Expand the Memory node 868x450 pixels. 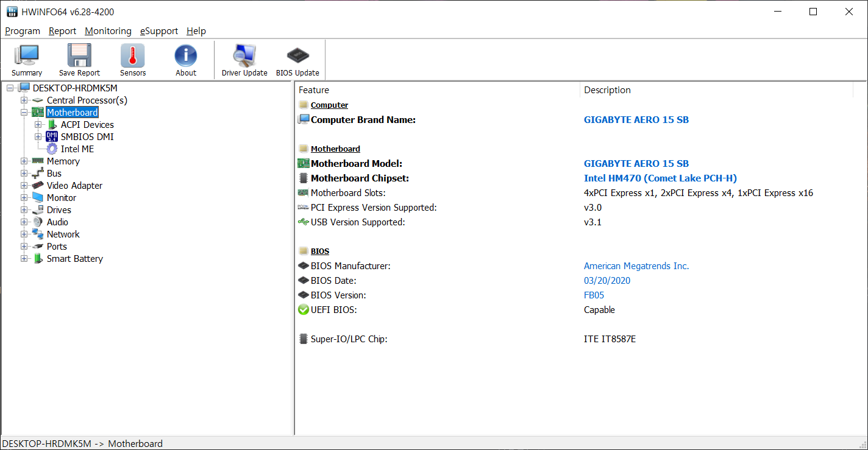[x=24, y=161]
